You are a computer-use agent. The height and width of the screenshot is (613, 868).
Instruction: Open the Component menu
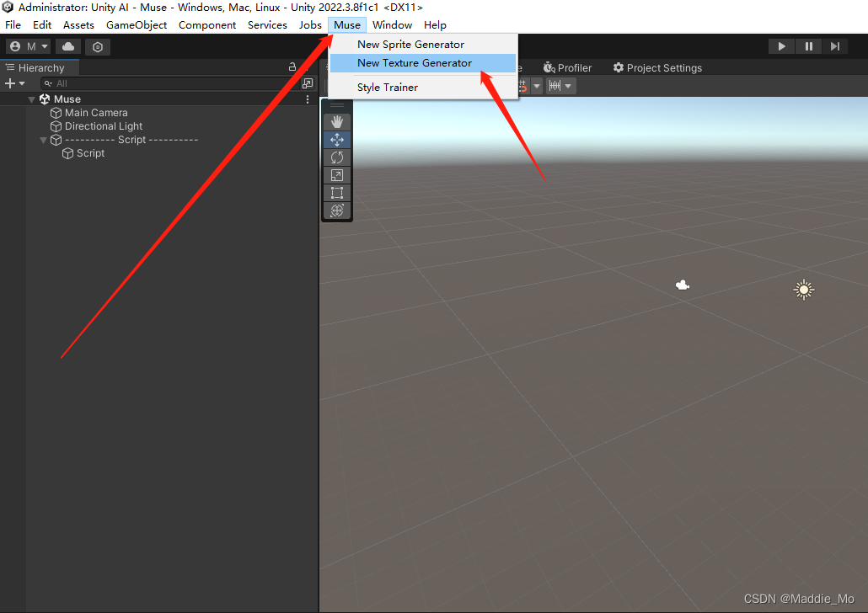tap(207, 25)
